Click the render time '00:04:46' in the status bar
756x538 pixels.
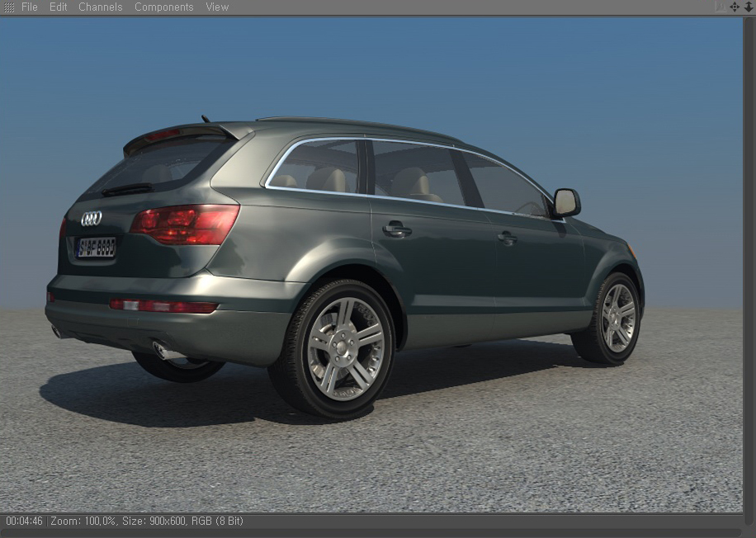24,521
